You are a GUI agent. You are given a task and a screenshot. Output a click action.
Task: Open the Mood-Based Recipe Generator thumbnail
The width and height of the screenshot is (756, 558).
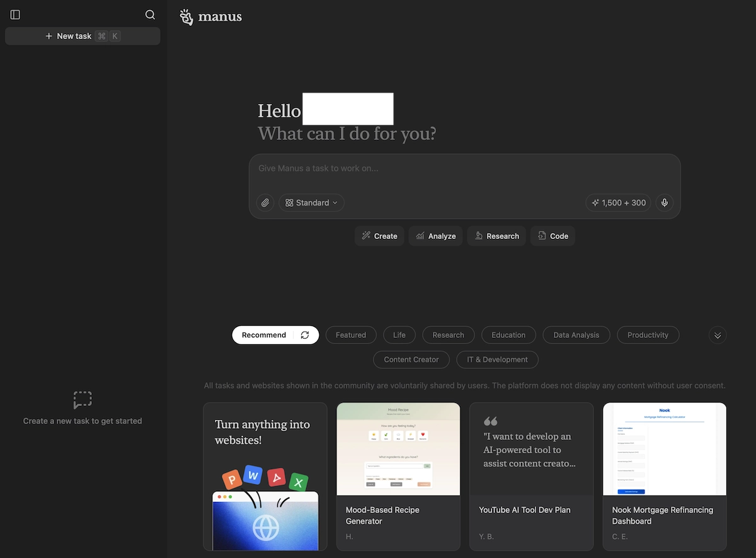(399, 449)
